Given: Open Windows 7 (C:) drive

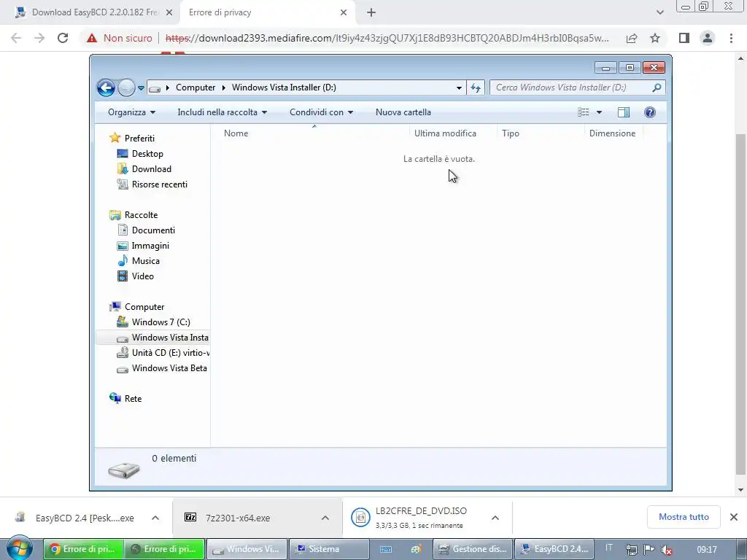Looking at the screenshot, I should tap(160, 322).
